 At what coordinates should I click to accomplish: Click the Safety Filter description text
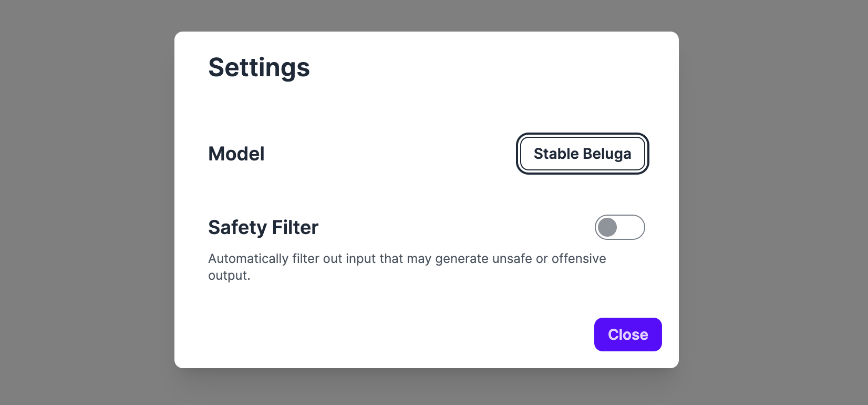pyautogui.click(x=407, y=259)
